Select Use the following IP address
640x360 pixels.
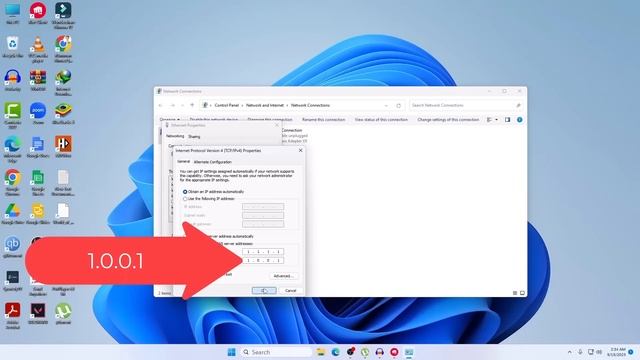pyautogui.click(x=209, y=199)
